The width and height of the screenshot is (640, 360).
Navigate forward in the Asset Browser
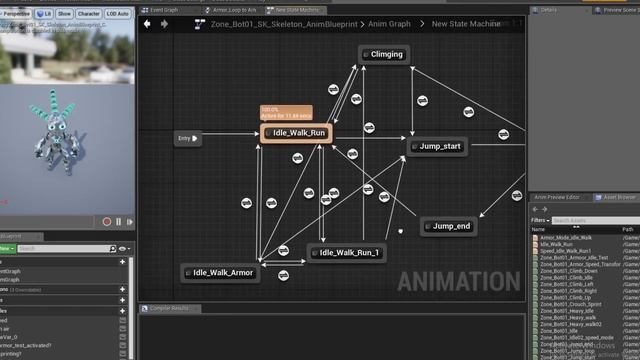[x=544, y=209]
